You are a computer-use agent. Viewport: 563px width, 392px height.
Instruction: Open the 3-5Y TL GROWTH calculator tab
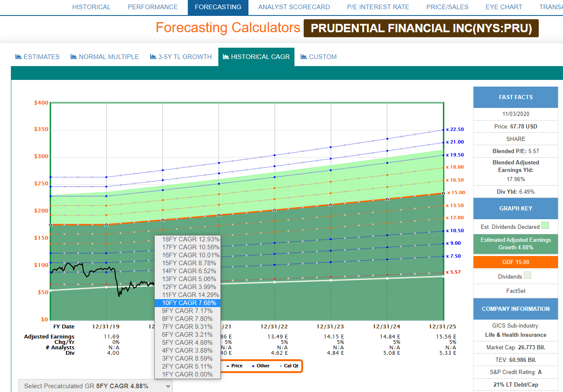tap(181, 57)
